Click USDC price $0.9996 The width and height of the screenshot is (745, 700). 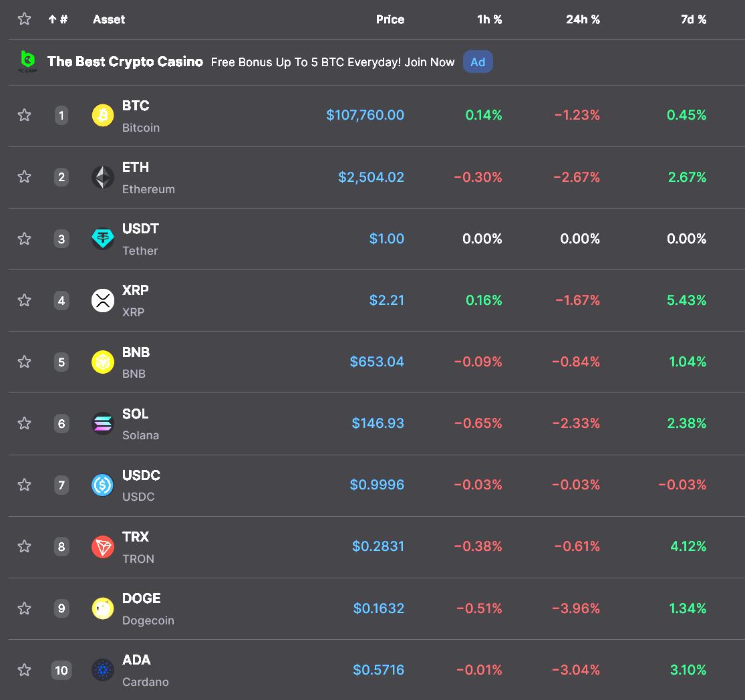click(377, 485)
